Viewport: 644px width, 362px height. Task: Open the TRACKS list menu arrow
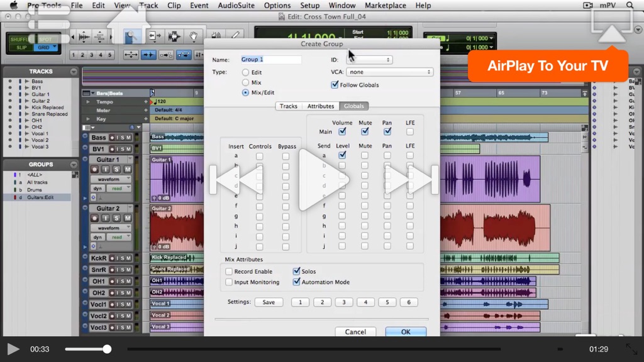(x=74, y=72)
